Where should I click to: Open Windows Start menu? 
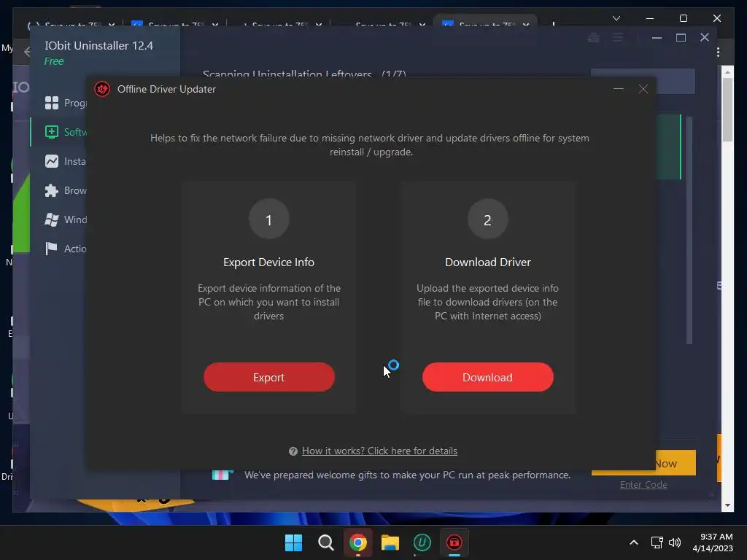(293, 542)
